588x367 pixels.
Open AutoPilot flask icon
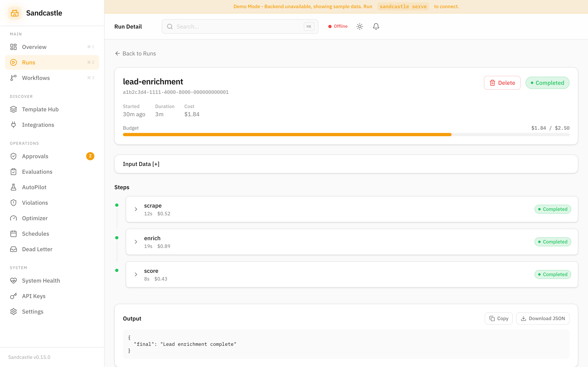tap(14, 187)
